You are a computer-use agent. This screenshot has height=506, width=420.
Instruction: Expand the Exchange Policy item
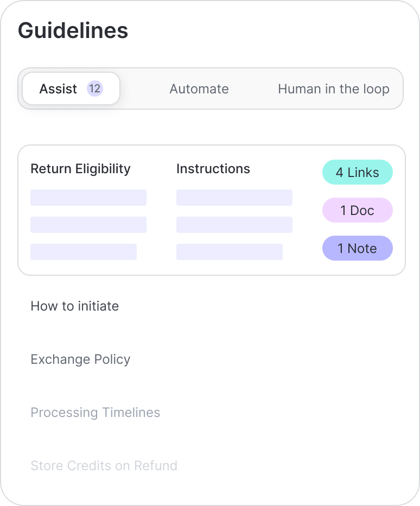[80, 359]
